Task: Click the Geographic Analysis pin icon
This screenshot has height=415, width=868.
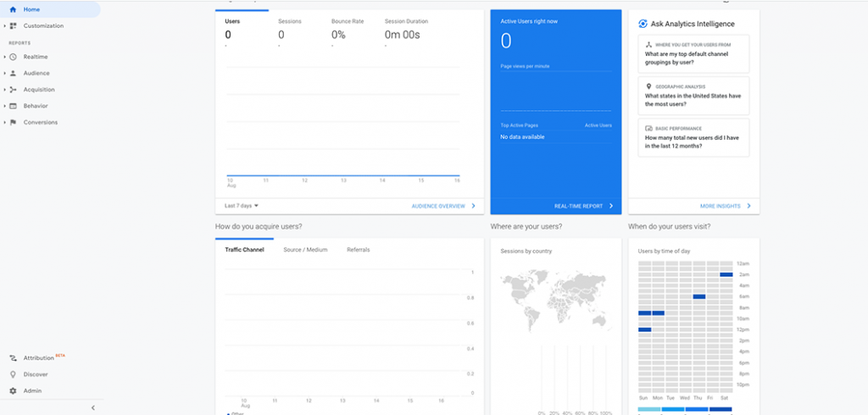Action: pyautogui.click(x=648, y=86)
